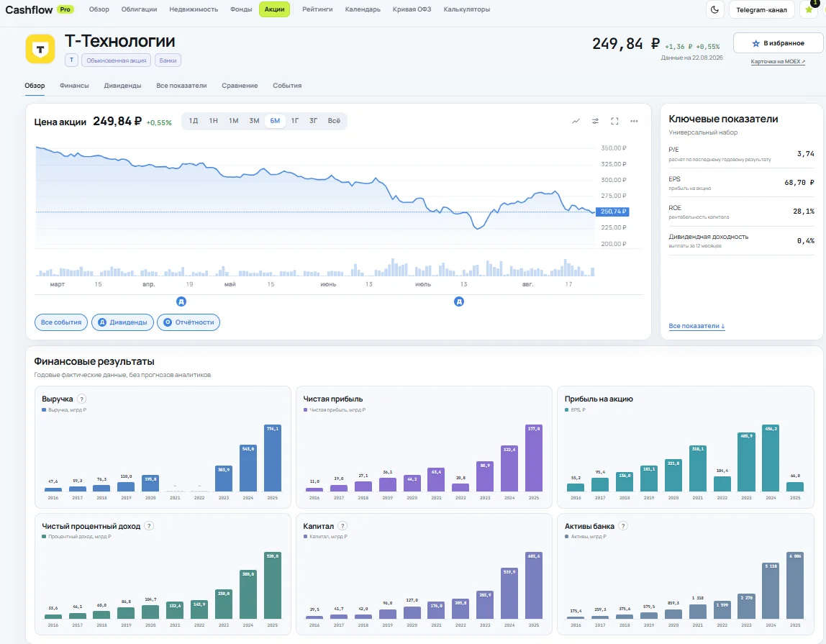Image resolution: width=826 pixels, height=644 pixels.
Task: Expand chart to fullscreen
Action: pyautogui.click(x=614, y=121)
